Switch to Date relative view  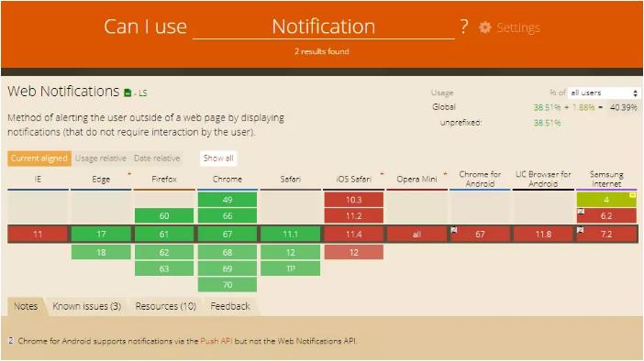tap(157, 159)
